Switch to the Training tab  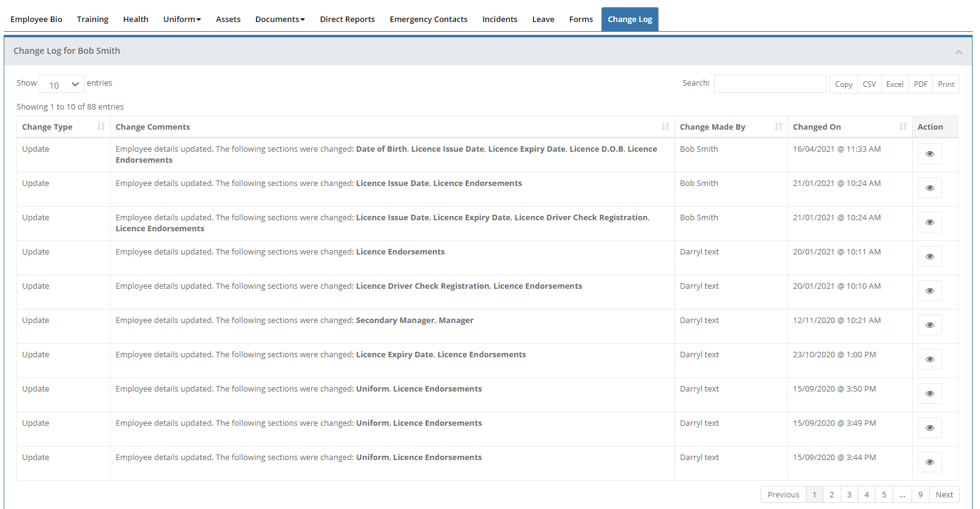coord(92,20)
